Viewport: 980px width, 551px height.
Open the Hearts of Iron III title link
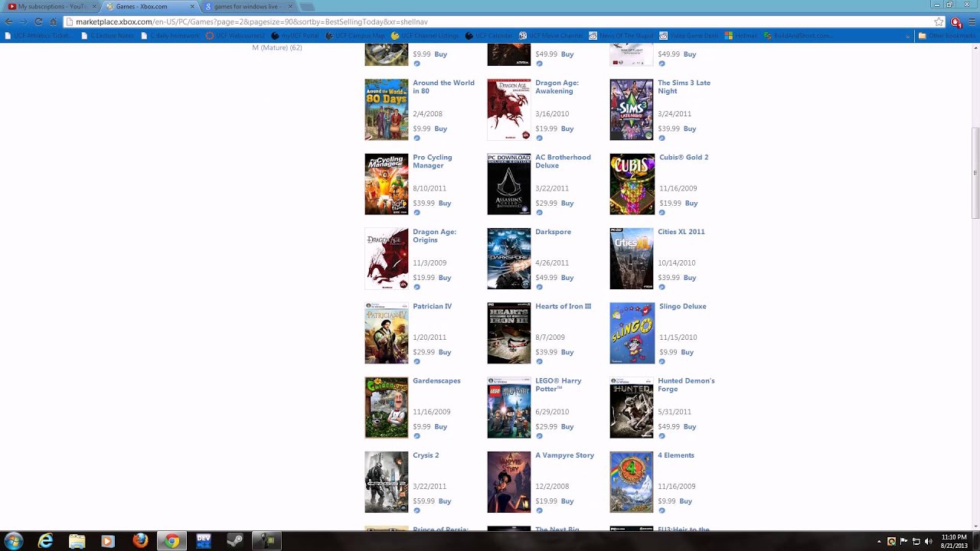coord(563,306)
